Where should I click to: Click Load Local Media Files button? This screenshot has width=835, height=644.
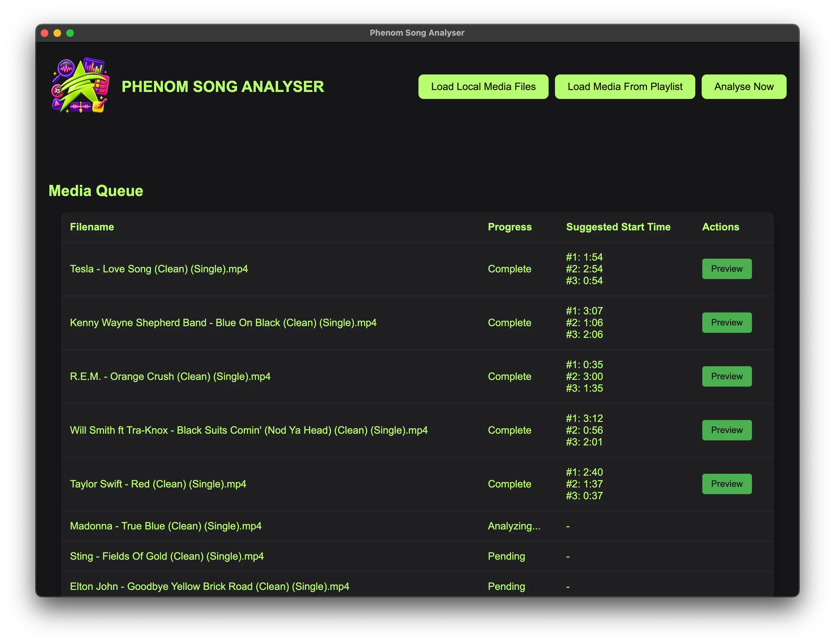point(483,87)
